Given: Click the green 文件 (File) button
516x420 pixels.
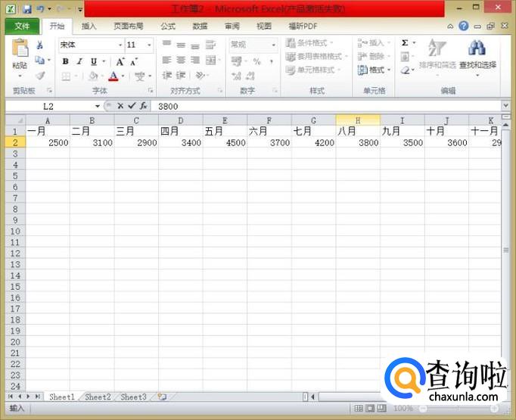Looking at the screenshot, I should pos(22,26).
